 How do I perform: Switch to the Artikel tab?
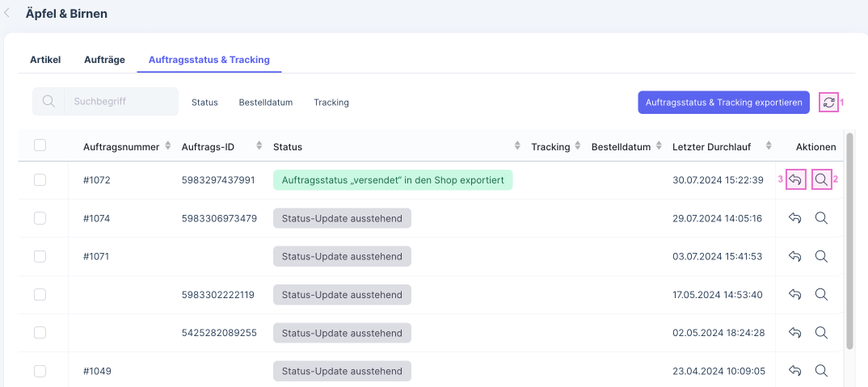coord(45,60)
